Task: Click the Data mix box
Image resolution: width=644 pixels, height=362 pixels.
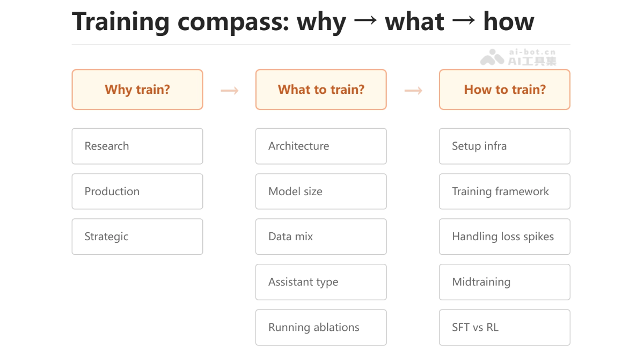Action: [x=321, y=237]
